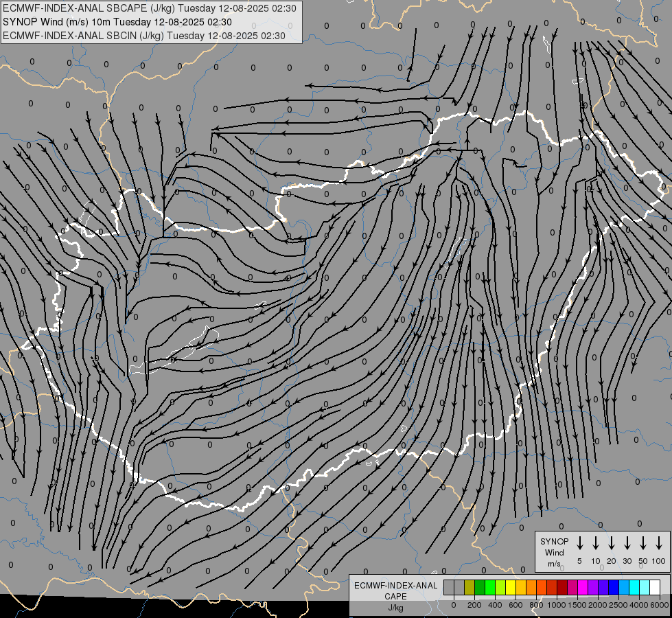The image size is (672, 618).
Task: Pick the dark red CAPE legend swatch
Action: [562, 588]
